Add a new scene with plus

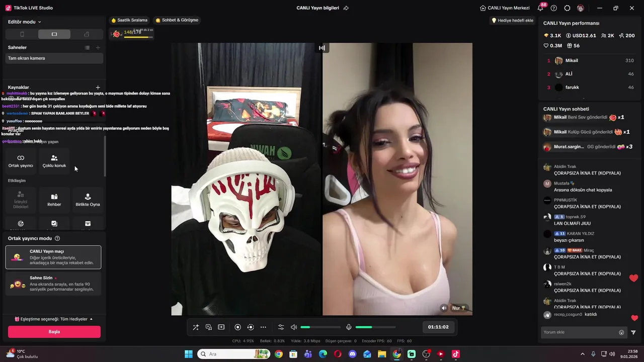(x=98, y=48)
